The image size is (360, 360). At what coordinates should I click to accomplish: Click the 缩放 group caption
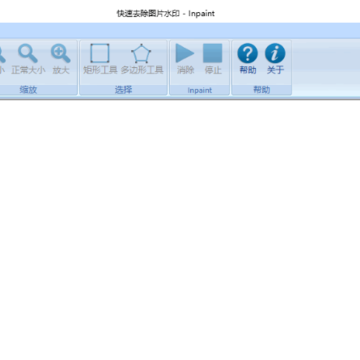(x=28, y=90)
